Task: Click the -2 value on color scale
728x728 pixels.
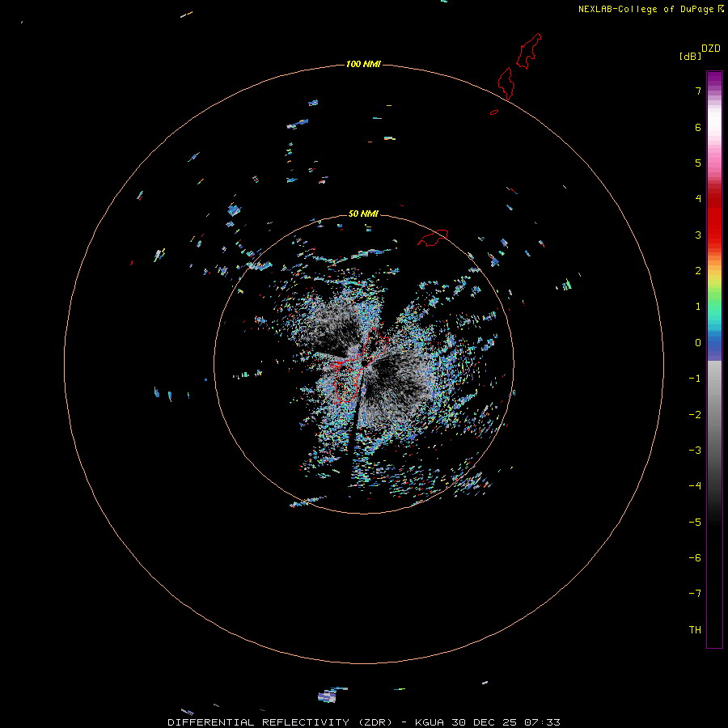Action: pos(695,415)
